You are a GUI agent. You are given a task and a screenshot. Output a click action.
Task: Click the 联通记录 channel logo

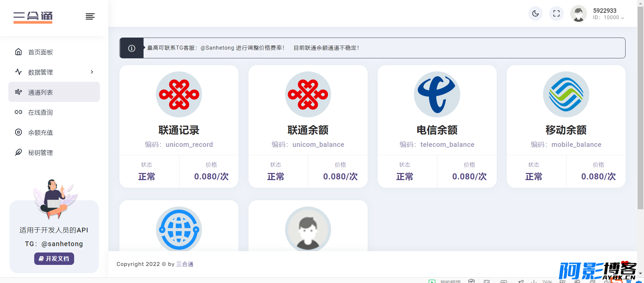tap(179, 95)
